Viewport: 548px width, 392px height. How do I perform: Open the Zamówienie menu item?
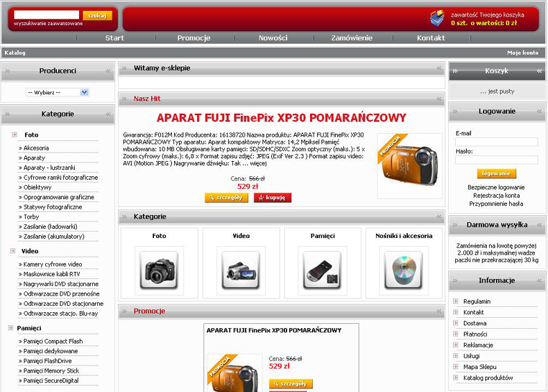(352, 37)
